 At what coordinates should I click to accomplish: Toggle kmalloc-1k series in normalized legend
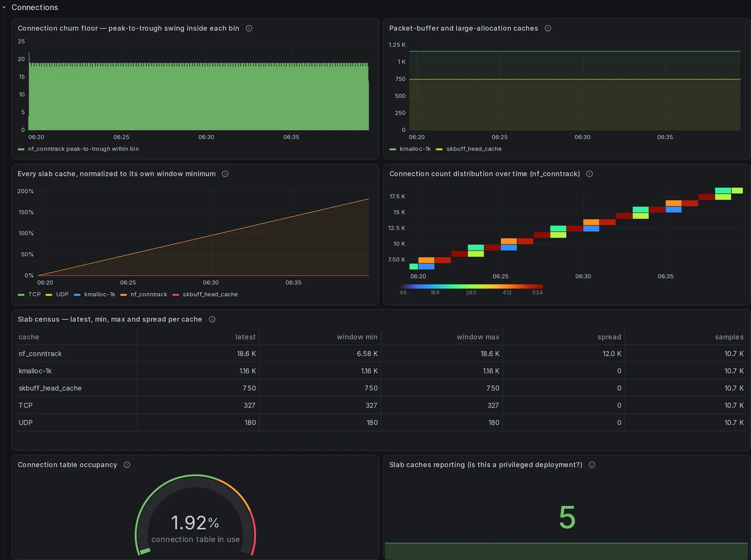pyautogui.click(x=100, y=295)
